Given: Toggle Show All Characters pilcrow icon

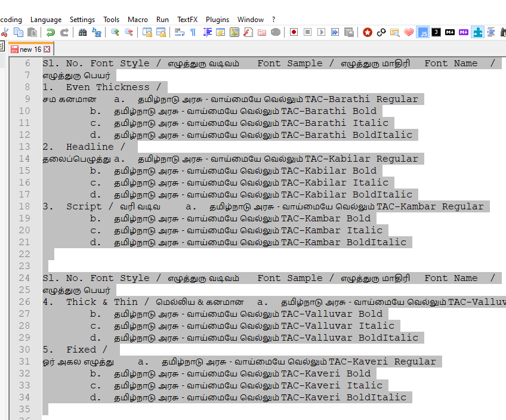Looking at the screenshot, I should tap(193, 32).
